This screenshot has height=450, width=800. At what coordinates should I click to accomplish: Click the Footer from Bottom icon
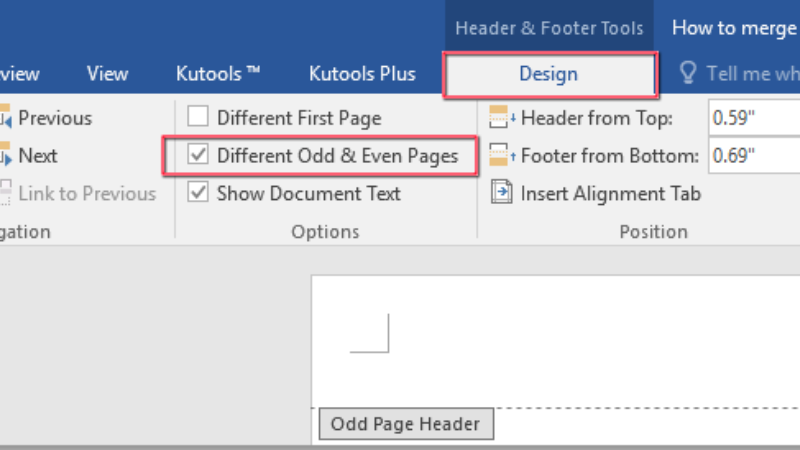pos(500,156)
